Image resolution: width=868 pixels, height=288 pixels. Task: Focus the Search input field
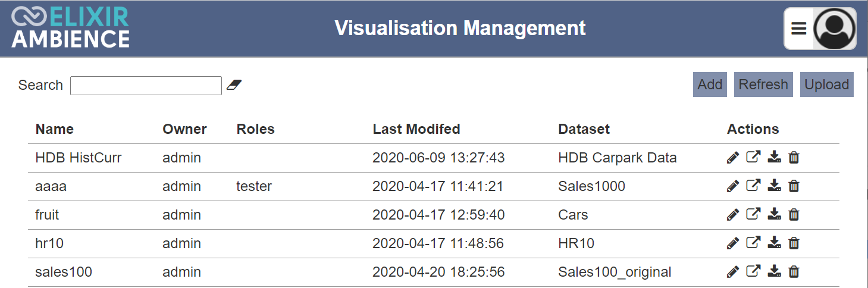coord(146,86)
